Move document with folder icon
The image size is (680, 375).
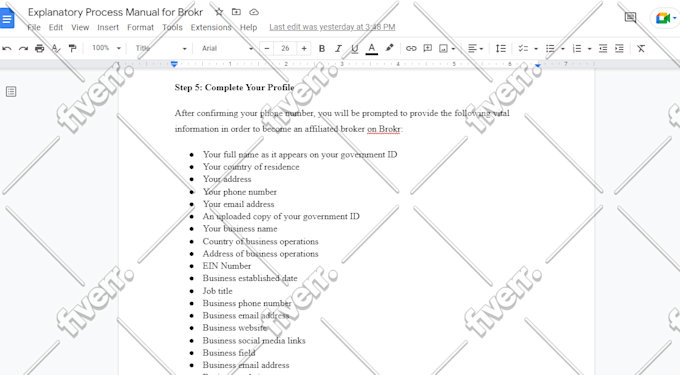tap(236, 12)
